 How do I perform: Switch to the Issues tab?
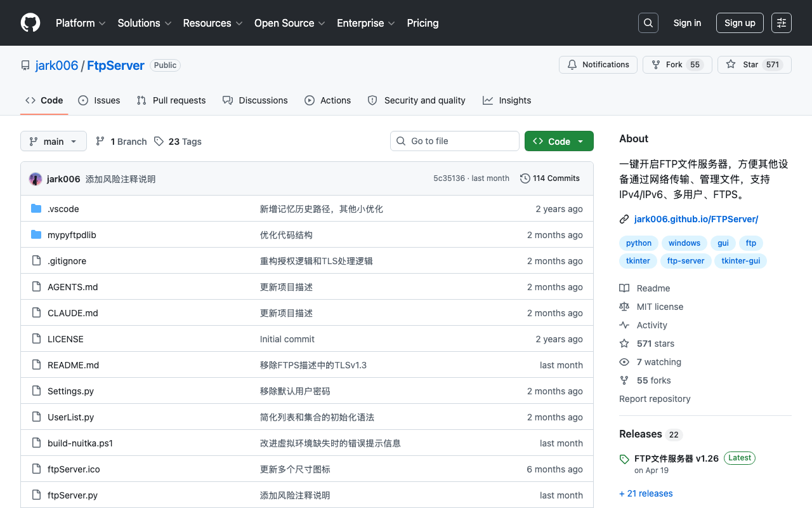pos(99,100)
